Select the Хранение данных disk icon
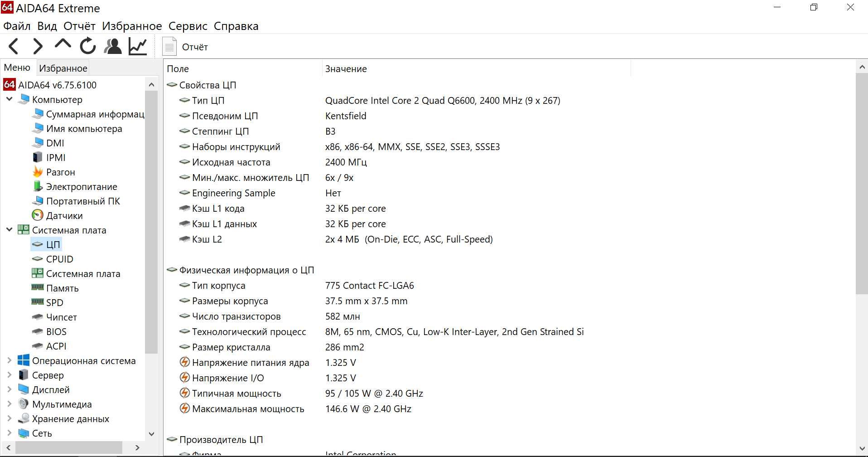 23,418
